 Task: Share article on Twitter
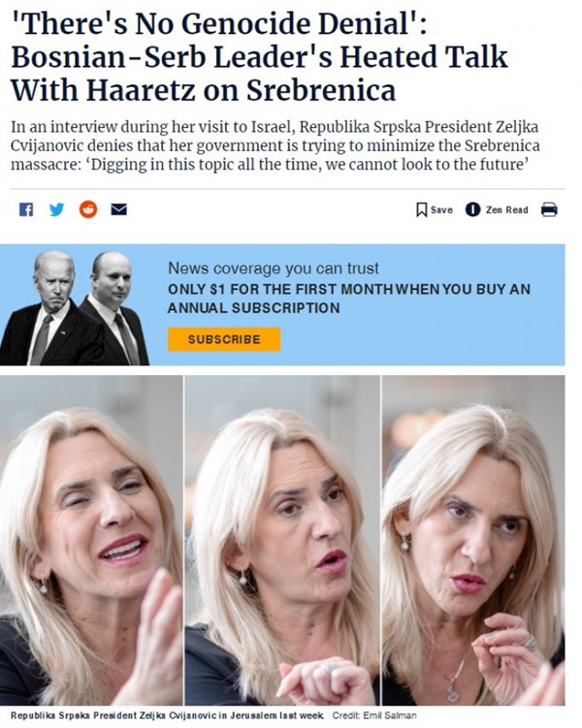pos(56,209)
